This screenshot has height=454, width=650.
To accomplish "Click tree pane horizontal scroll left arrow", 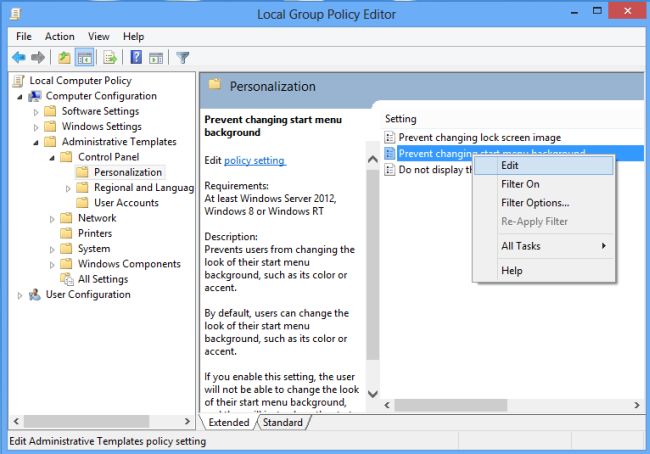I will (16, 421).
